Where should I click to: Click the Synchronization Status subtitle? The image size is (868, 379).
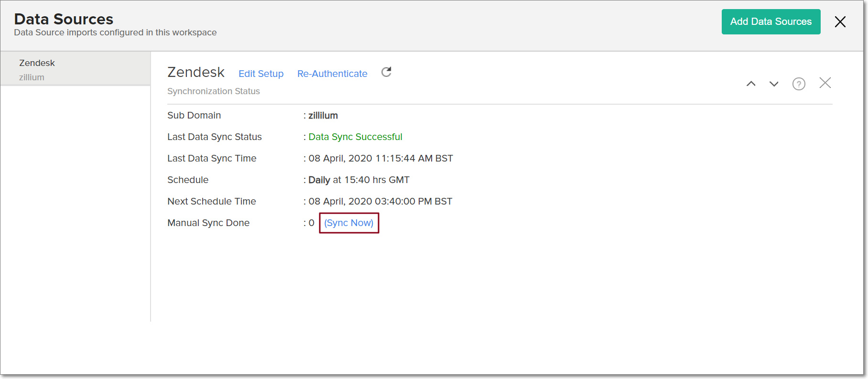click(214, 91)
